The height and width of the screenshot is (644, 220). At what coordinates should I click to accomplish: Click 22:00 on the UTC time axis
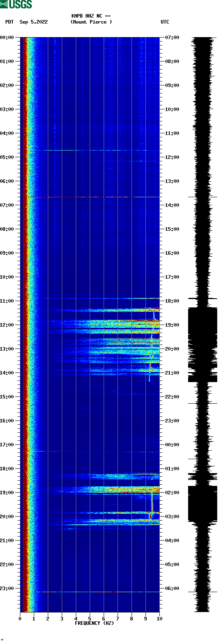[172, 397]
